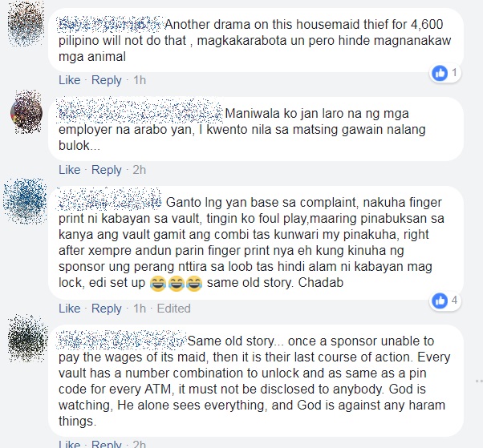Open the fourth commenter's dark avatar

(28, 338)
